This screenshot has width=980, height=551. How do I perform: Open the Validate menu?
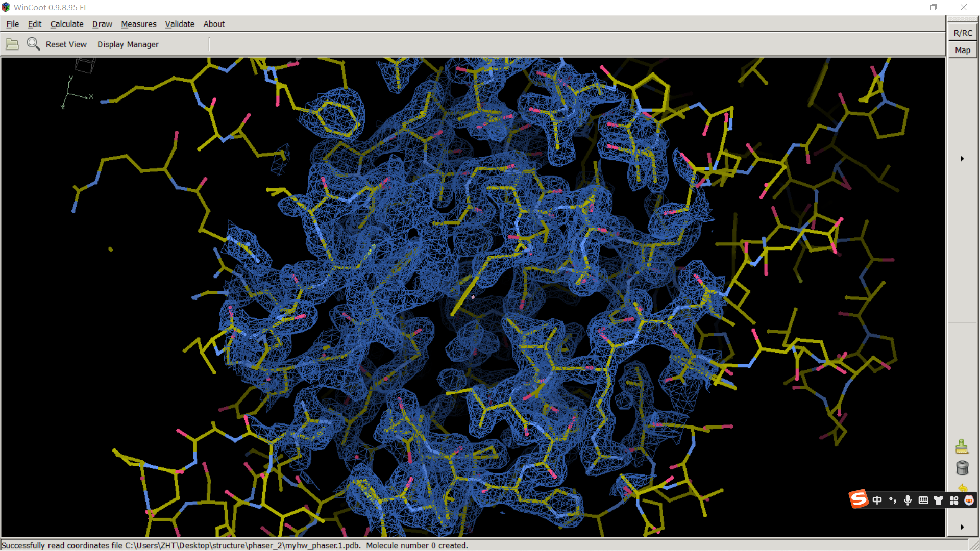tap(179, 24)
